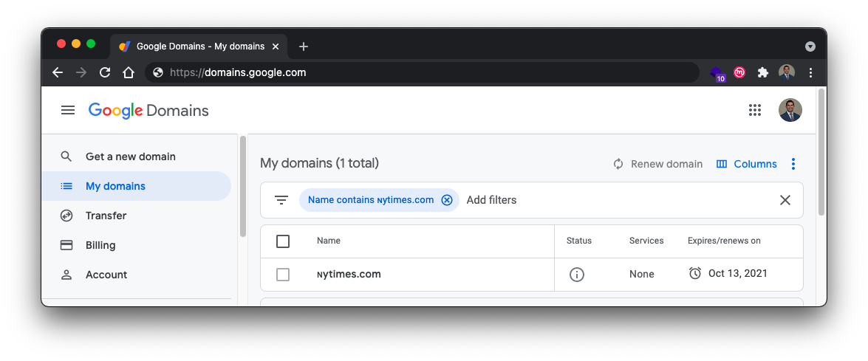Image resolution: width=868 pixels, height=361 pixels.
Task: Check the nytimes.com row checkbox
Action: (283, 275)
